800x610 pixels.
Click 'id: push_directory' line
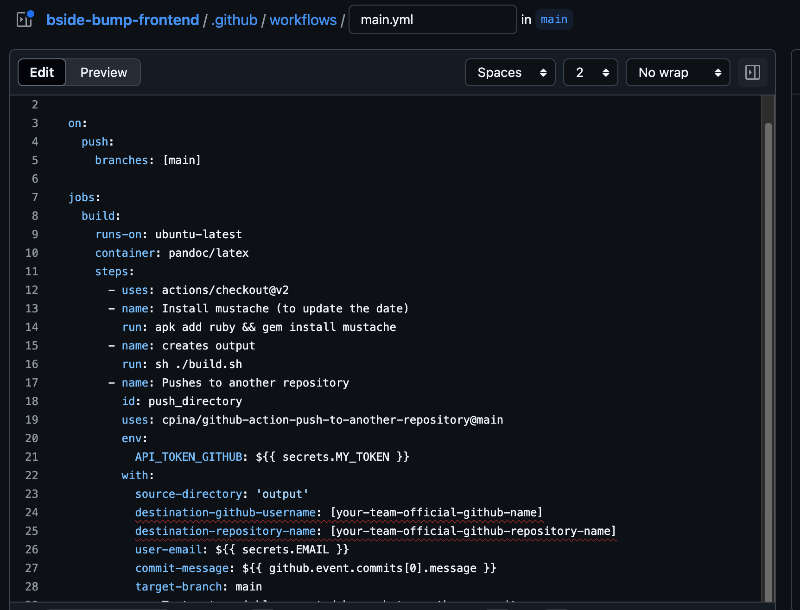pos(182,401)
